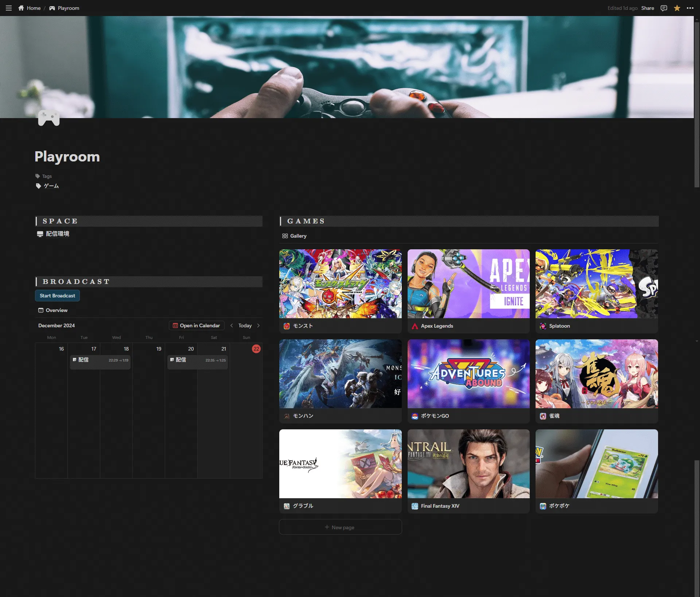Click the large gamepad page icon
The height and width of the screenshot is (597, 700).
click(49, 118)
